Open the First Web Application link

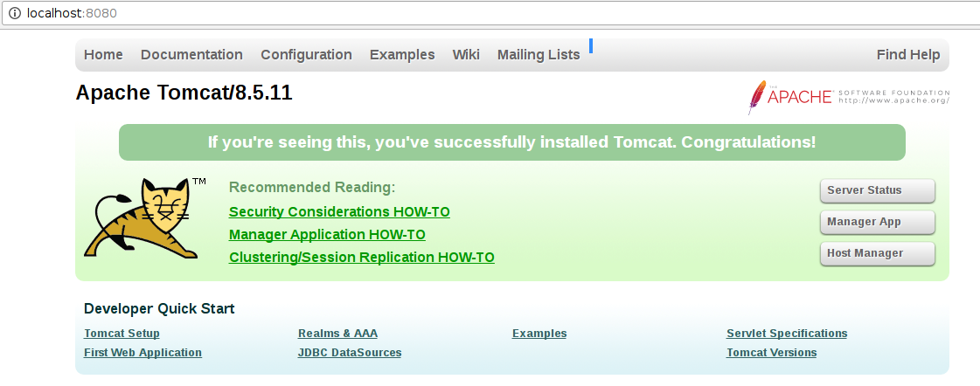[x=142, y=353]
